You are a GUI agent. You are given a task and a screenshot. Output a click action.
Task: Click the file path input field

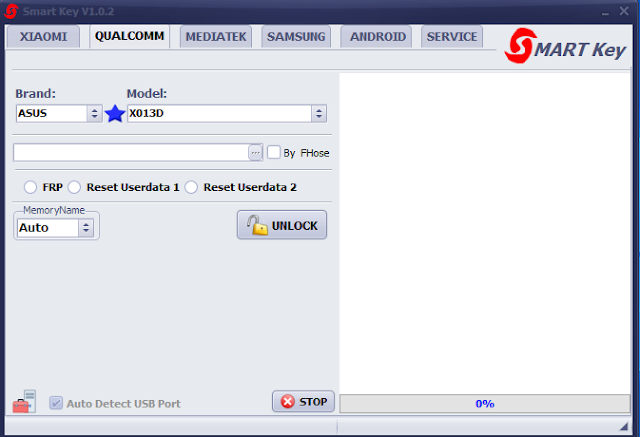coord(131,153)
